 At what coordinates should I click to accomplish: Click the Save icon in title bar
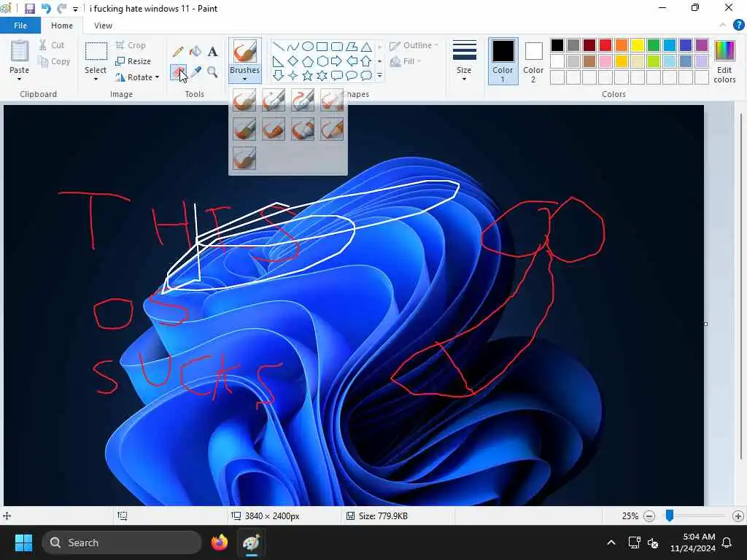[29, 9]
